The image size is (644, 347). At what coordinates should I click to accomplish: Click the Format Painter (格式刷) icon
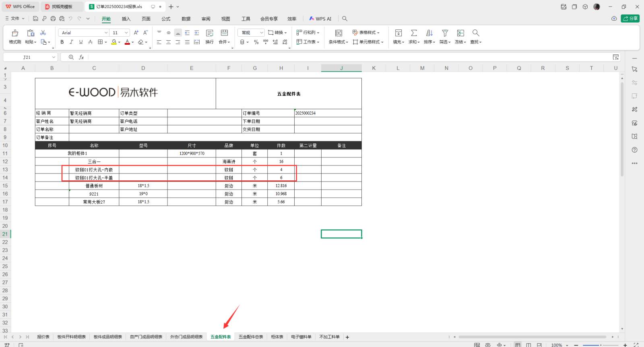[15, 33]
